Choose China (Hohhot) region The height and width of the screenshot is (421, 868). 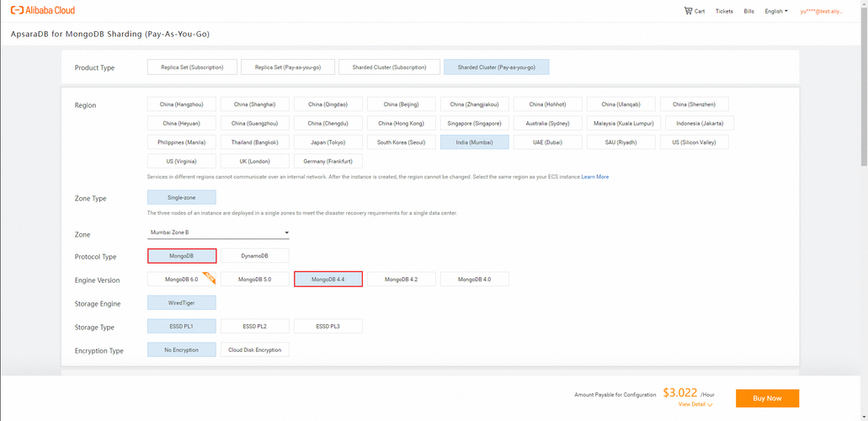pyautogui.click(x=547, y=104)
